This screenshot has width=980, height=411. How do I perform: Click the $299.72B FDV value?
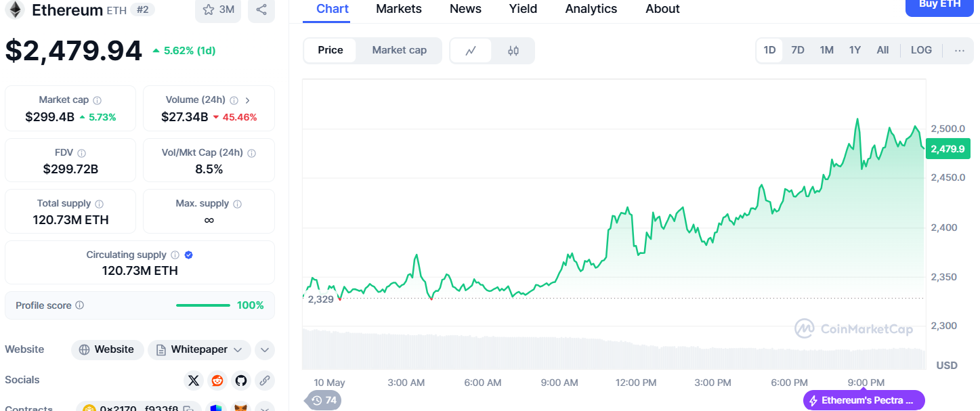pos(70,169)
